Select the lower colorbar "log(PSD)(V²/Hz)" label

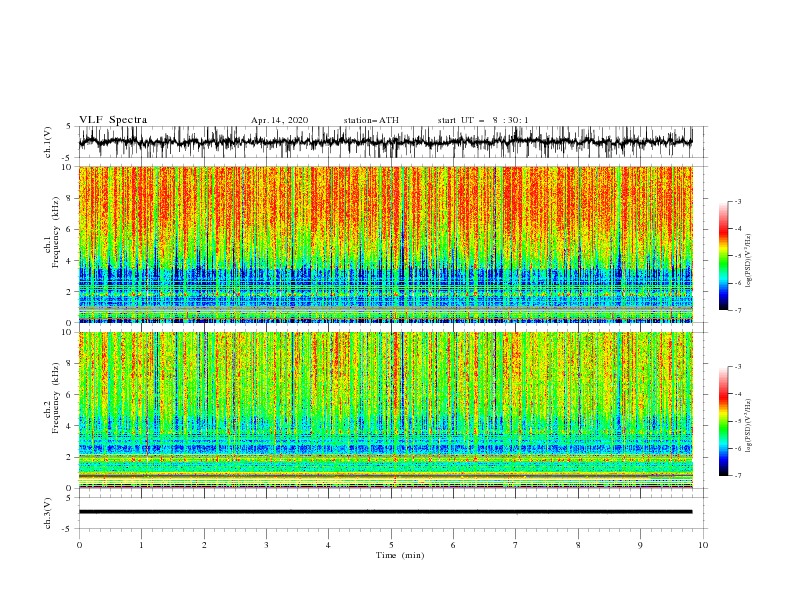749,425
